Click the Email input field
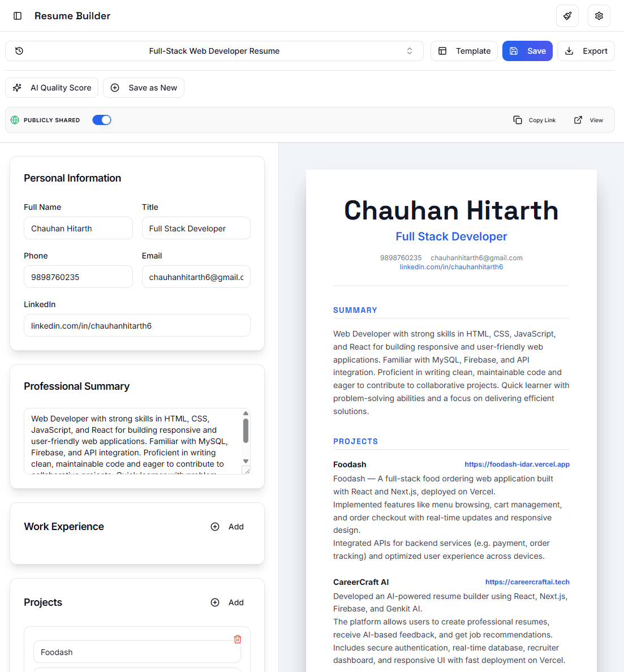 click(196, 277)
